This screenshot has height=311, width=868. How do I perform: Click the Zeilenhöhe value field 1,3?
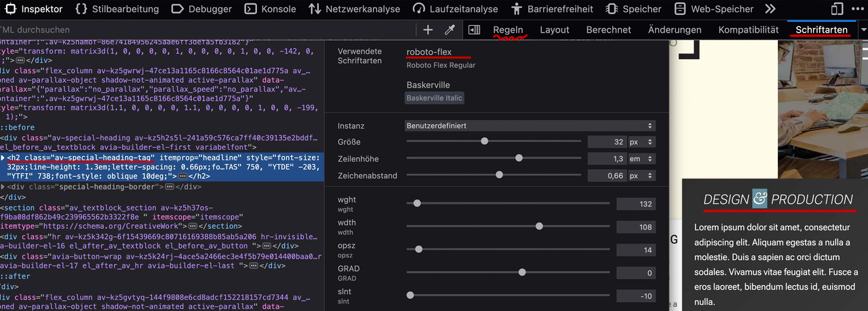(606, 158)
